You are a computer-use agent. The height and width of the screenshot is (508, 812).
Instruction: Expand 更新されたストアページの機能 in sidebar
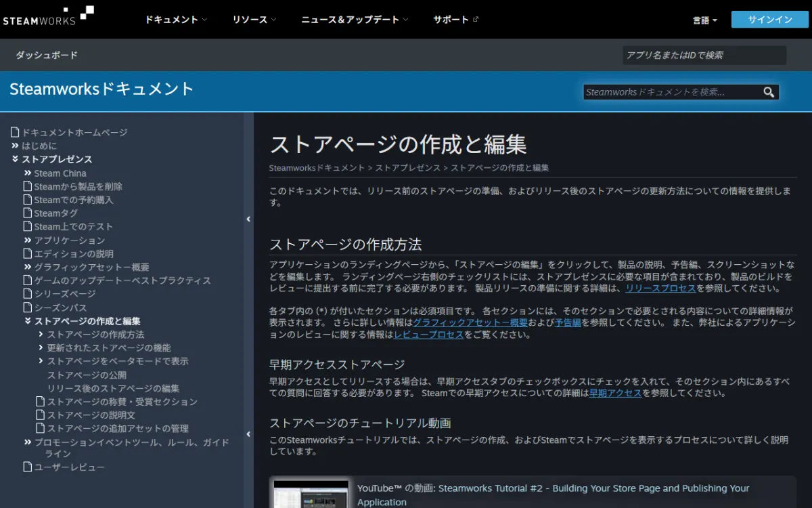click(41, 347)
